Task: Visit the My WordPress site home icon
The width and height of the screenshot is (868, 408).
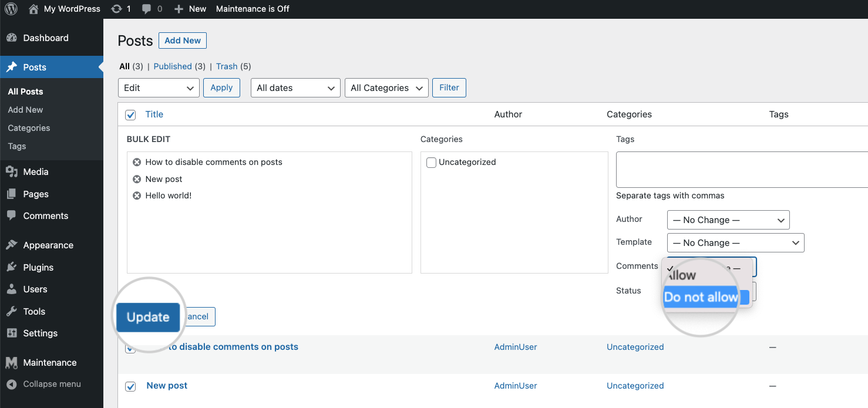Action: click(33, 9)
